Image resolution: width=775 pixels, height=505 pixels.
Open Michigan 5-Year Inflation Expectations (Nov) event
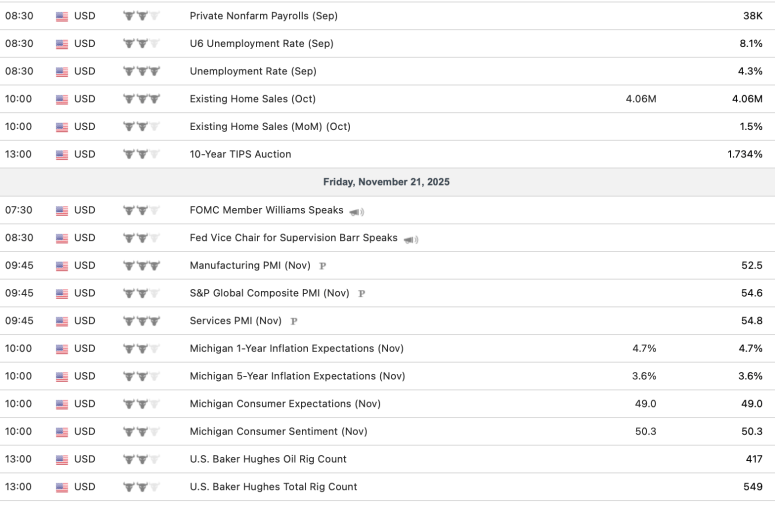[x=297, y=376]
